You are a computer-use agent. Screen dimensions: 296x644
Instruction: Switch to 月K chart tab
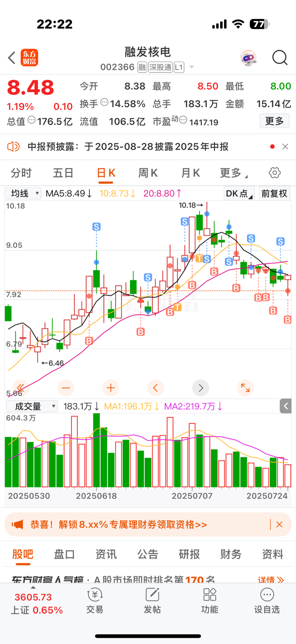[x=190, y=173]
